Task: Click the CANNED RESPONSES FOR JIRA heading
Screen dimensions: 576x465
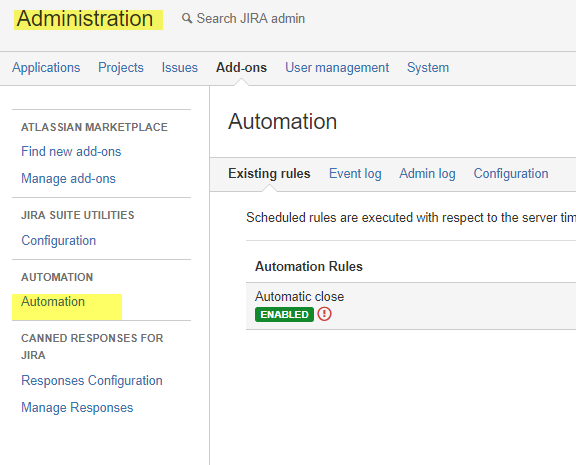Action: [x=92, y=346]
